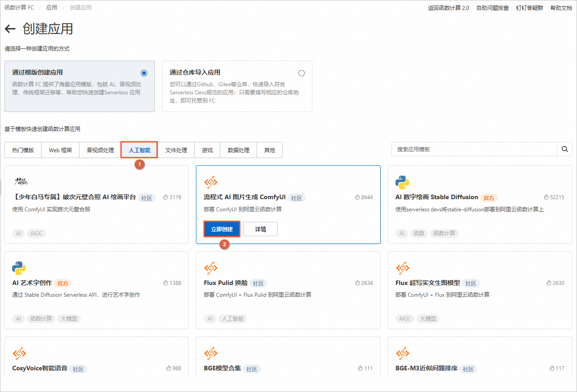Click the CosyVoice智能语音 title
This screenshot has width=577, height=392.
pos(40,369)
